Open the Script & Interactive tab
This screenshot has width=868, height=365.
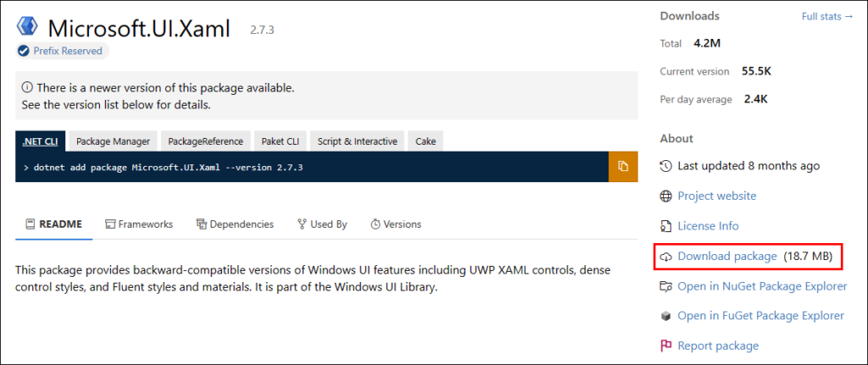tap(357, 141)
